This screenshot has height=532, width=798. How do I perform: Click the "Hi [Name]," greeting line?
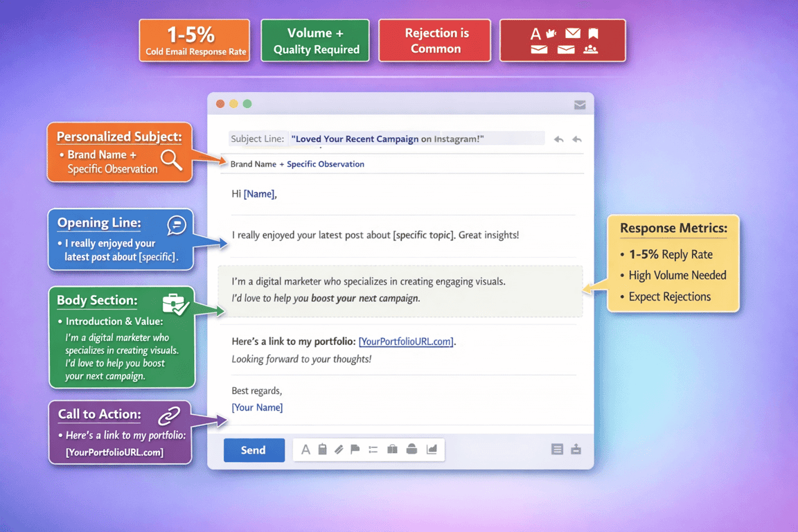[254, 194]
